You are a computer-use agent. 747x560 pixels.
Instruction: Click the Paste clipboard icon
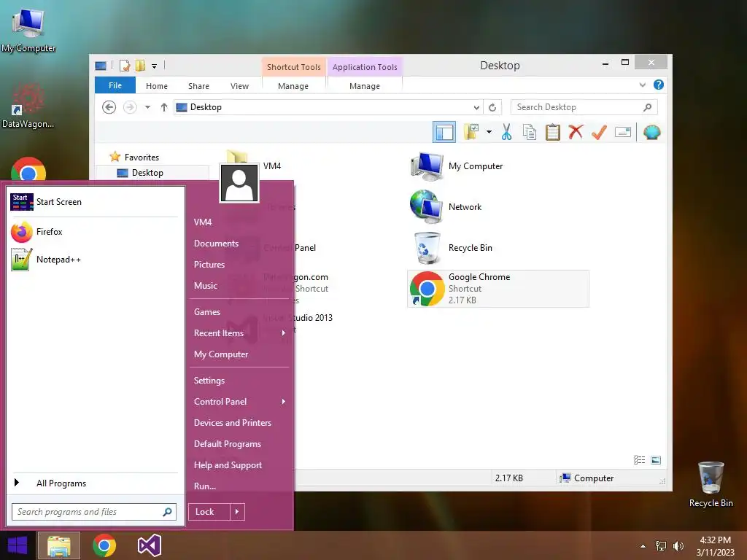tap(553, 132)
